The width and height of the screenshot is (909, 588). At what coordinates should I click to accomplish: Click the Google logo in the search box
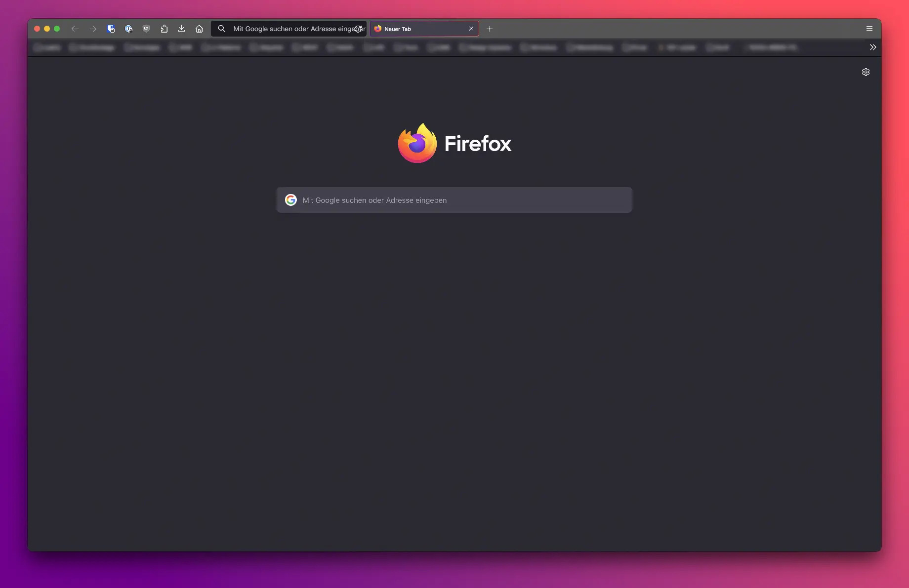coord(291,200)
